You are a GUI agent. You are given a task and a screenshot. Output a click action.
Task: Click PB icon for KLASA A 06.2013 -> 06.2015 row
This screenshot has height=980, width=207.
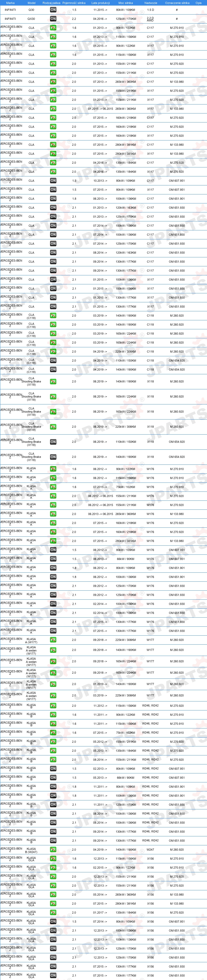53,514
